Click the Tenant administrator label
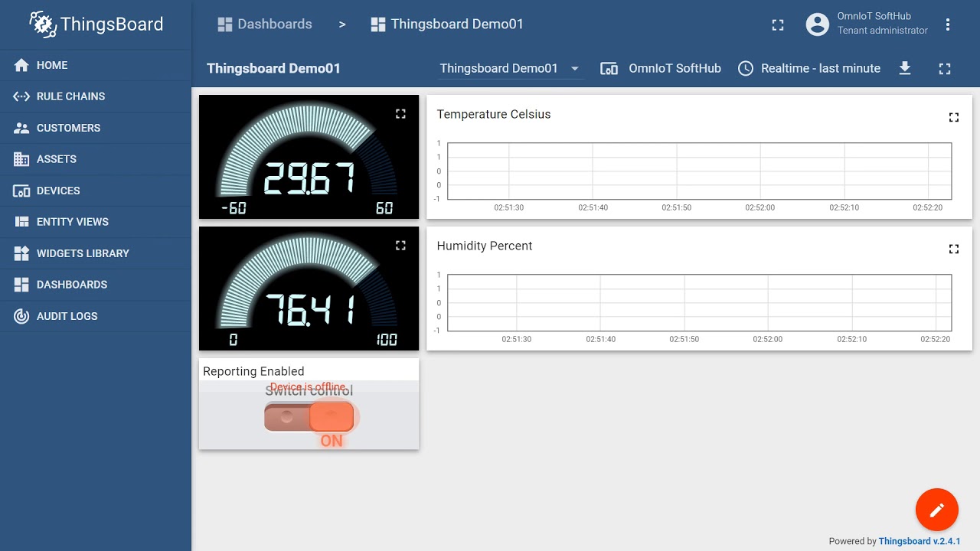 [x=882, y=31]
